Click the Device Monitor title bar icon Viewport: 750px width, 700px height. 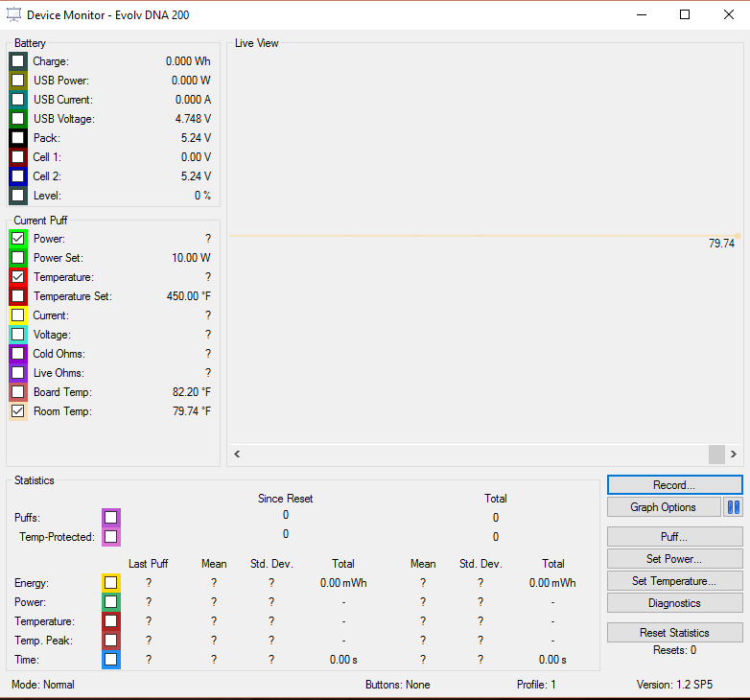(x=13, y=15)
